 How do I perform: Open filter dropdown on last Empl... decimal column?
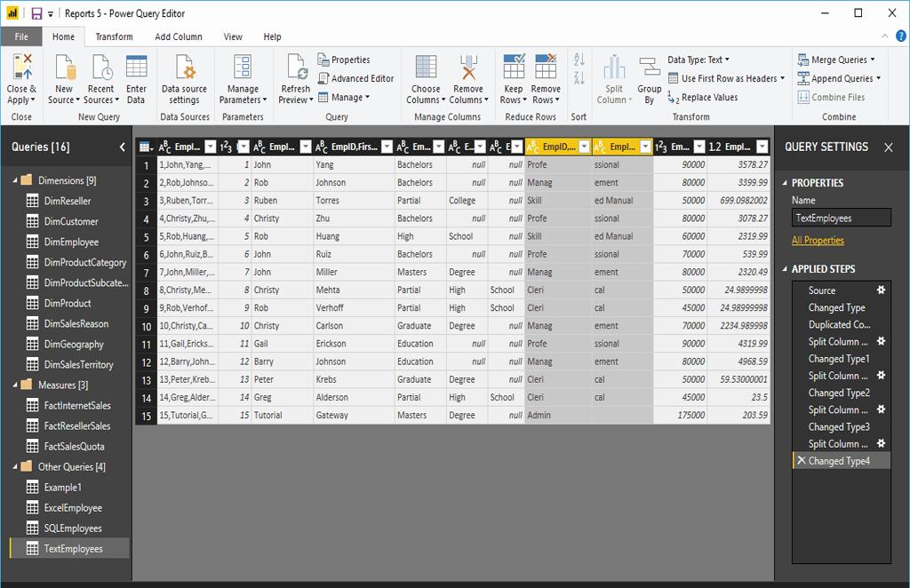(x=762, y=147)
